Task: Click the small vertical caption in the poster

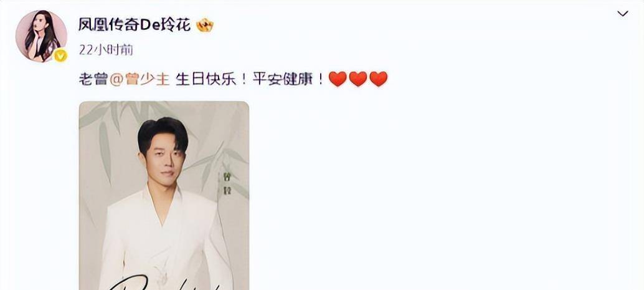Action: [225, 184]
